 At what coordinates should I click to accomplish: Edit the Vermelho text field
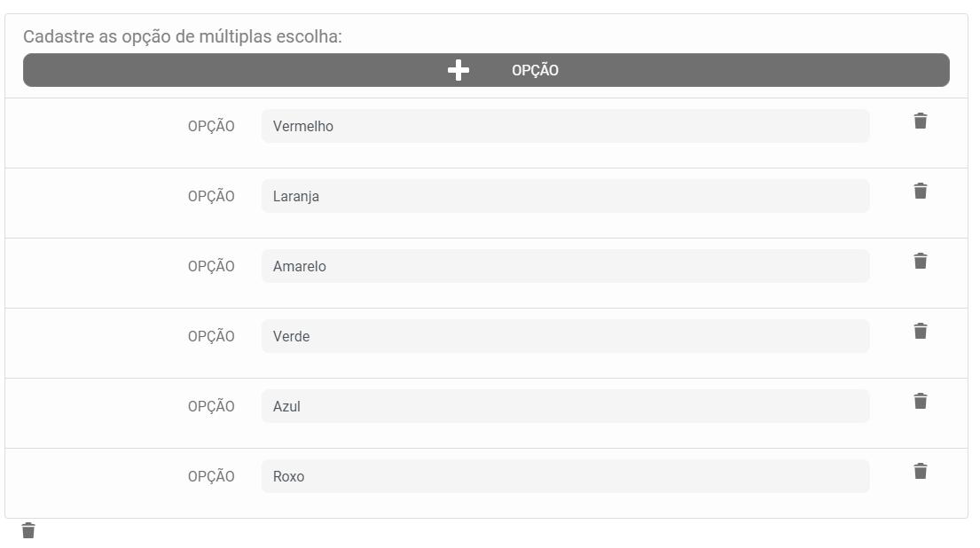coord(565,126)
